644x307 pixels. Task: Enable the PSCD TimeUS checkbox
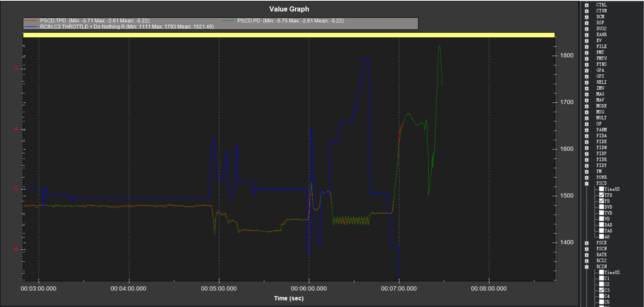[602, 189]
